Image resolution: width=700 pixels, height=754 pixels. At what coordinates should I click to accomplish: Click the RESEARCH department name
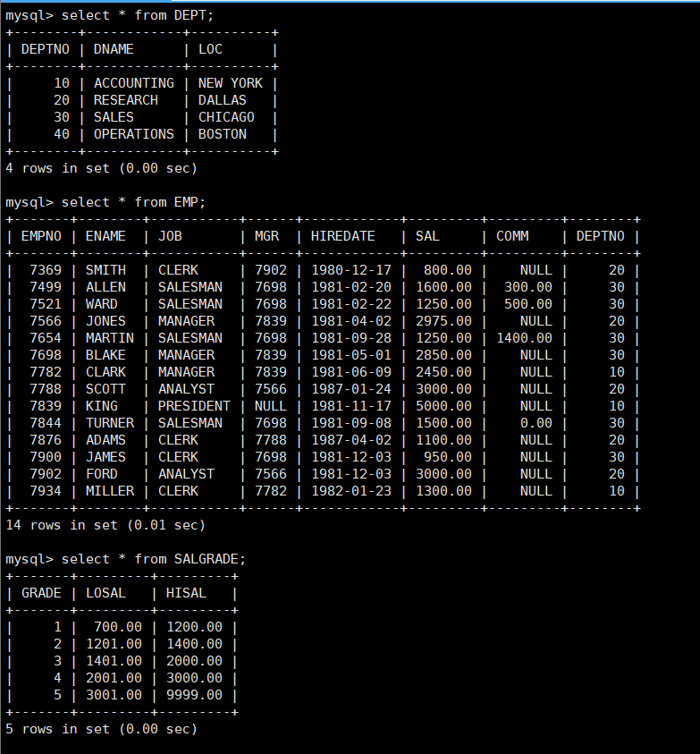pos(125,100)
